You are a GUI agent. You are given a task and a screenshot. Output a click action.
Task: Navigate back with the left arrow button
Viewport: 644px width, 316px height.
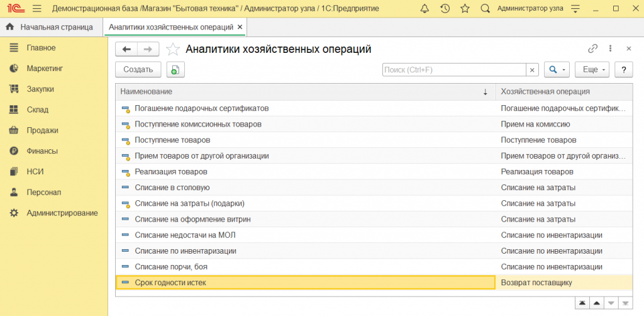tap(126, 49)
